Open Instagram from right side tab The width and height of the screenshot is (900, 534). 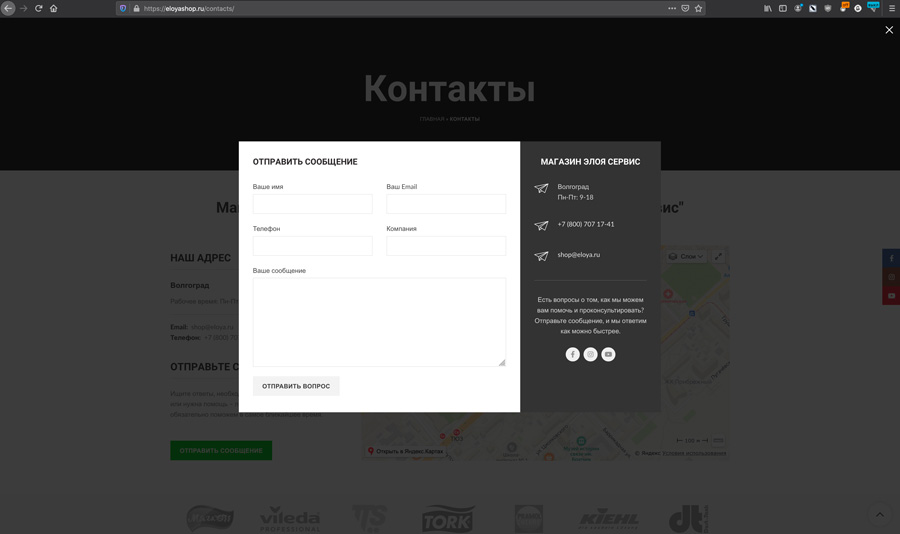(x=891, y=277)
